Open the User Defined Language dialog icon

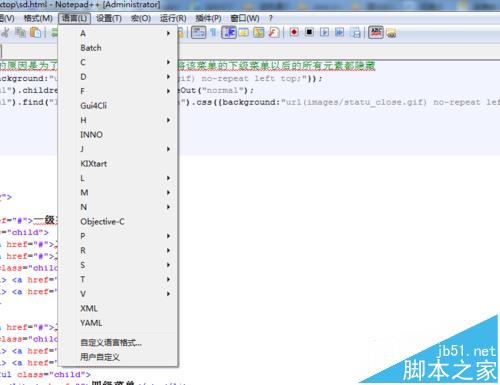(244, 32)
